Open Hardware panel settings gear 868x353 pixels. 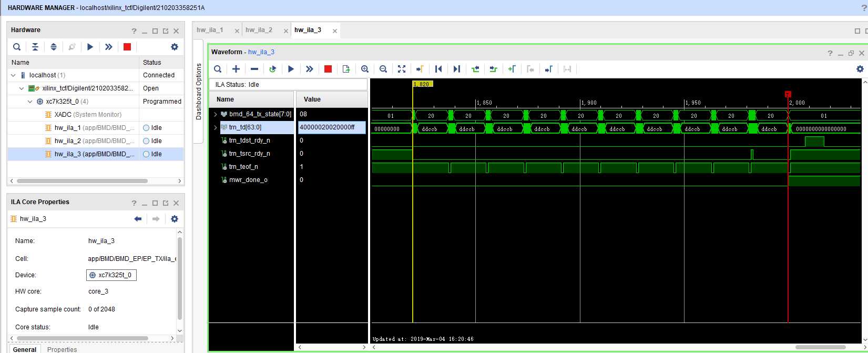point(175,47)
